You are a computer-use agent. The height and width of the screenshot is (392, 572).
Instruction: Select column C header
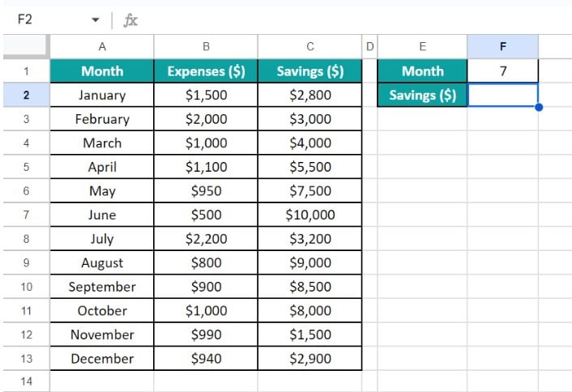[x=310, y=47]
